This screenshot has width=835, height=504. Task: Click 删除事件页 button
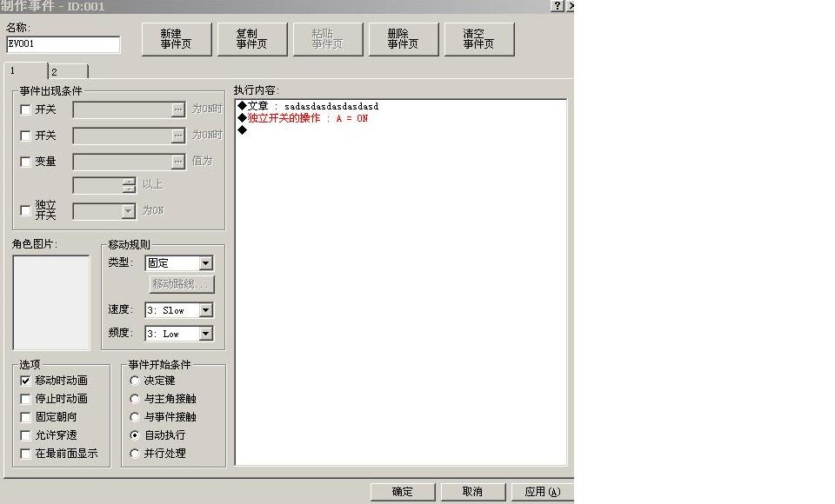(x=403, y=39)
